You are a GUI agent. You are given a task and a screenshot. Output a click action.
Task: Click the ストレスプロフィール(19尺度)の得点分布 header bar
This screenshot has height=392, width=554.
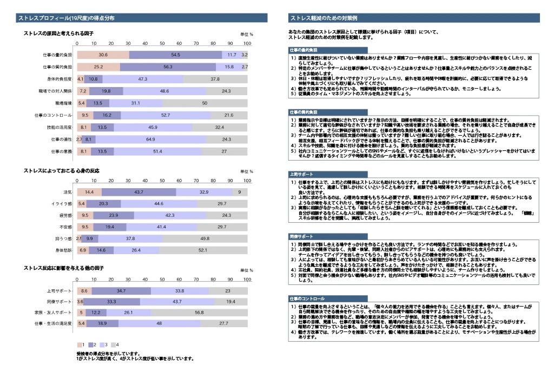pyautogui.click(x=141, y=18)
